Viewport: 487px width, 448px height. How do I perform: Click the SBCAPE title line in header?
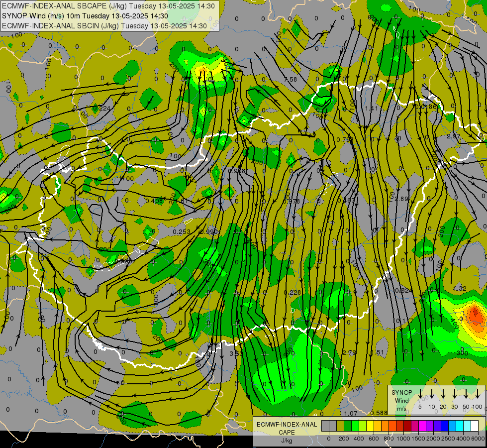tap(108, 6)
